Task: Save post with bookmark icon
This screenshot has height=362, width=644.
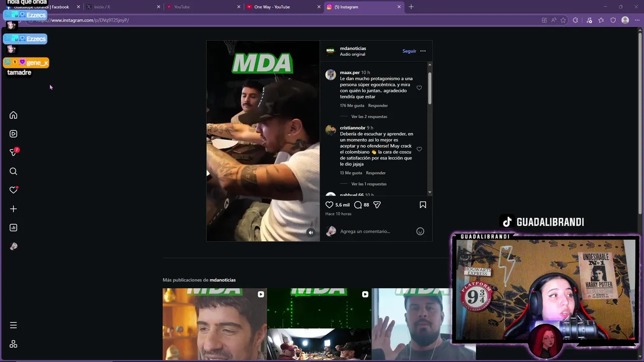Action: (x=423, y=205)
